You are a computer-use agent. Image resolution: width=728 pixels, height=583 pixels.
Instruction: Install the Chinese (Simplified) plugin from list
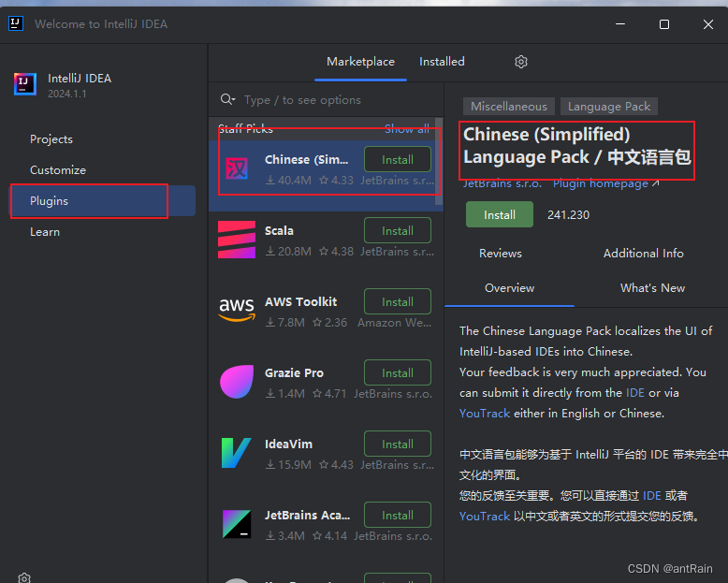tap(398, 160)
